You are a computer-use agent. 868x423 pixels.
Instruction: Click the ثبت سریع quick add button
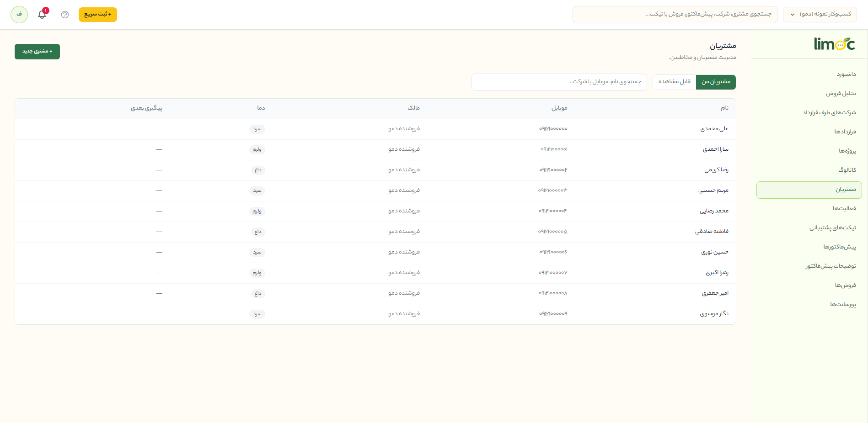coord(98,15)
